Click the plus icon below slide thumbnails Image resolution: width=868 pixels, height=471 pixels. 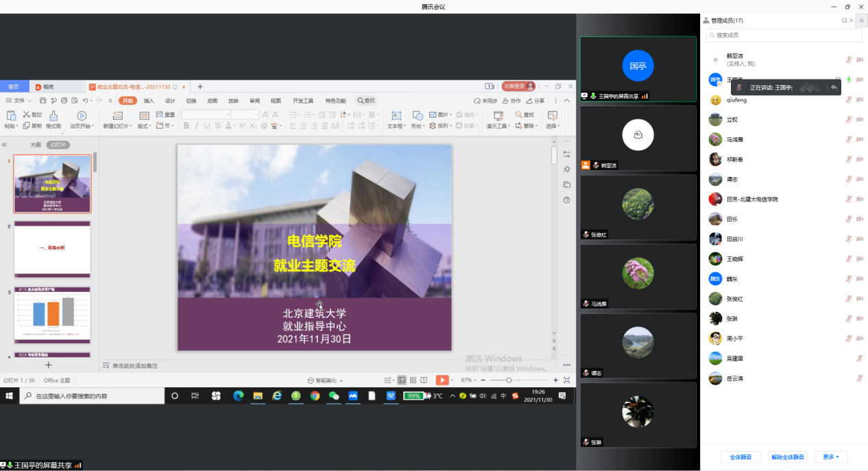(x=48, y=365)
